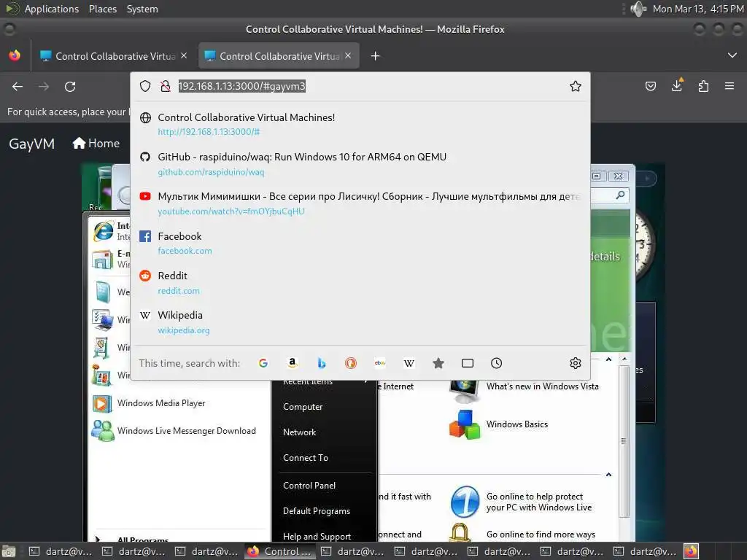The width and height of the screenshot is (747, 560).
Task: Open the YouTube Мимимишки video suggestion
Action: click(360, 203)
